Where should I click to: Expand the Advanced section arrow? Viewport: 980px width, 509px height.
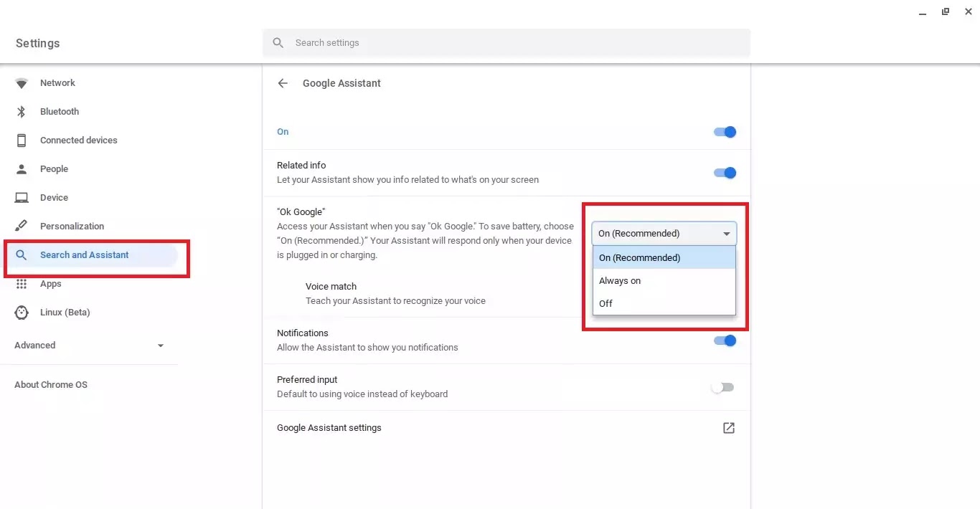click(161, 346)
